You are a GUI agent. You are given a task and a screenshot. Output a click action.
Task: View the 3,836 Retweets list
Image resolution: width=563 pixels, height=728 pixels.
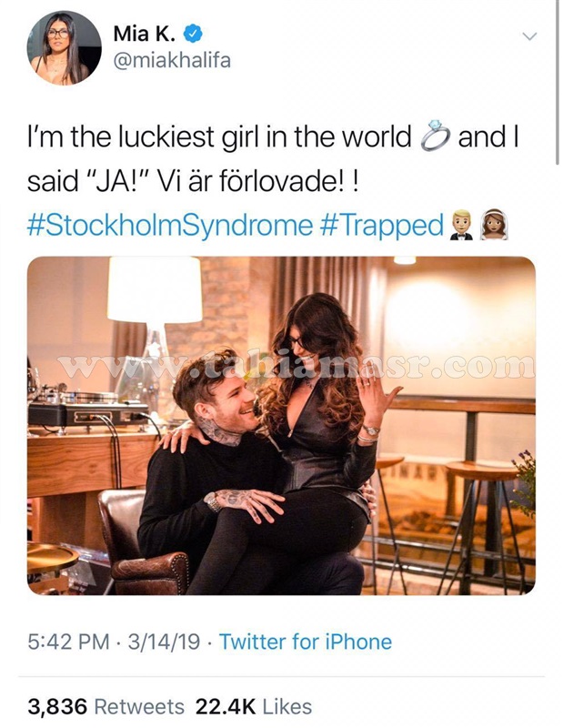click(x=106, y=707)
